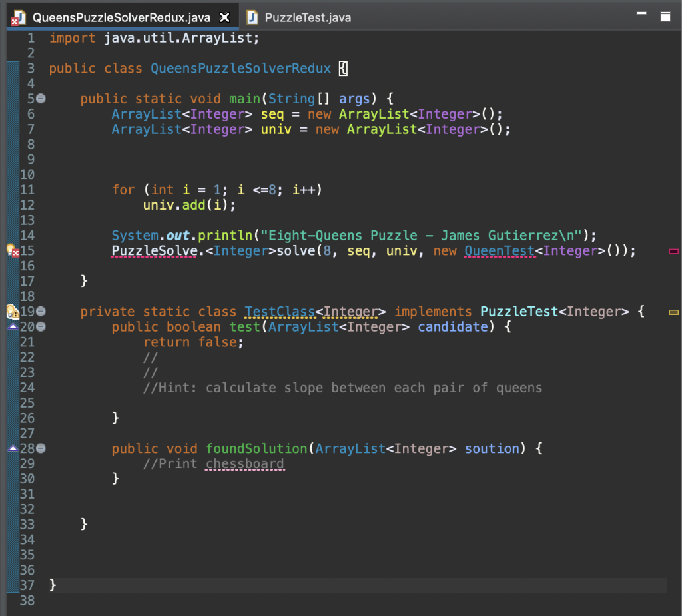Click the underlined QueenTest class name
The height and width of the screenshot is (616, 682).
click(x=499, y=251)
